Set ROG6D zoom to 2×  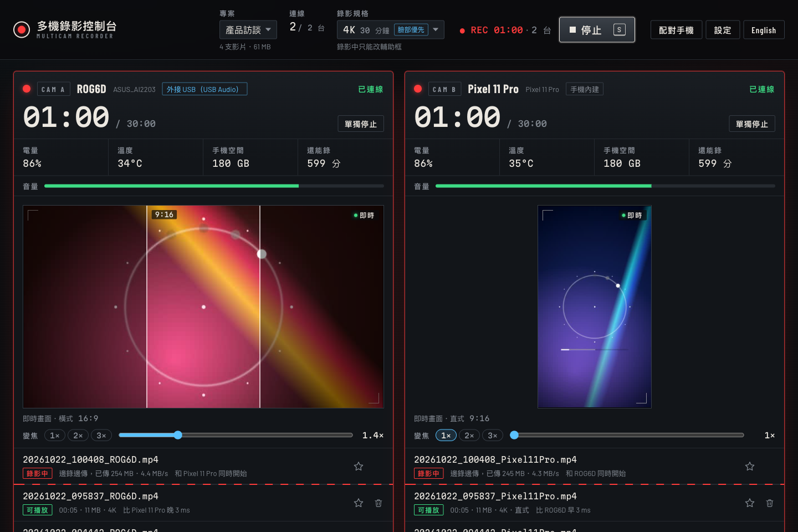pos(78,436)
